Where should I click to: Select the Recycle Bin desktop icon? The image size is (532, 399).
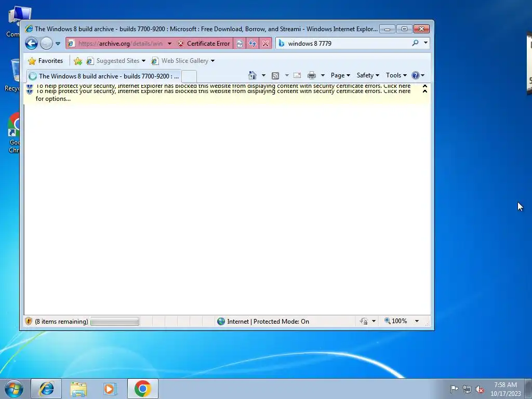[14, 75]
